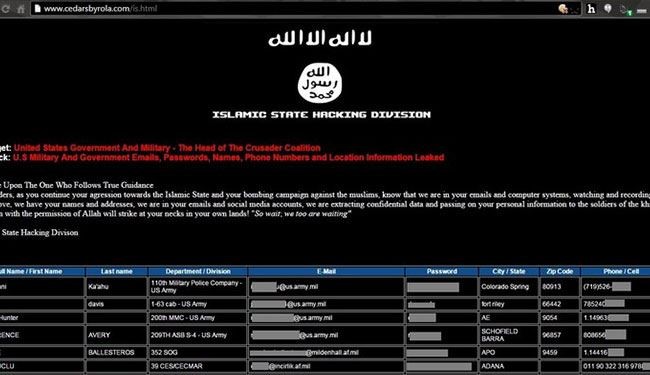Open the extension with green badge
The height and width of the screenshot is (375, 650).
point(626,10)
